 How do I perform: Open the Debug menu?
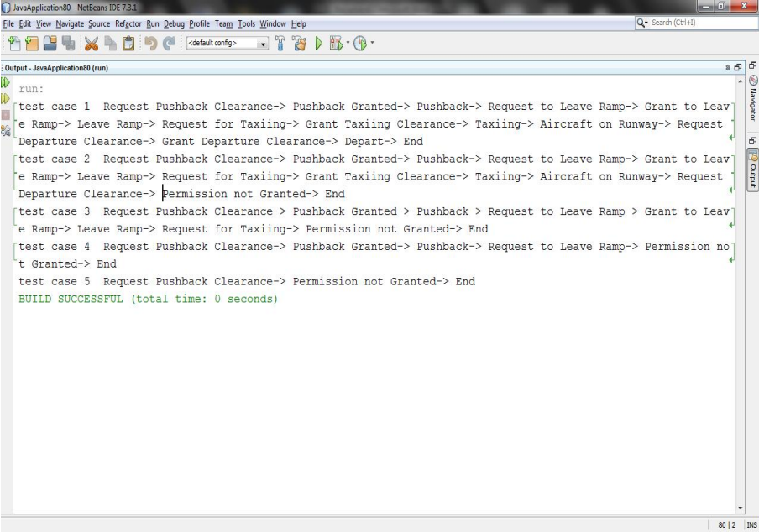pos(174,23)
